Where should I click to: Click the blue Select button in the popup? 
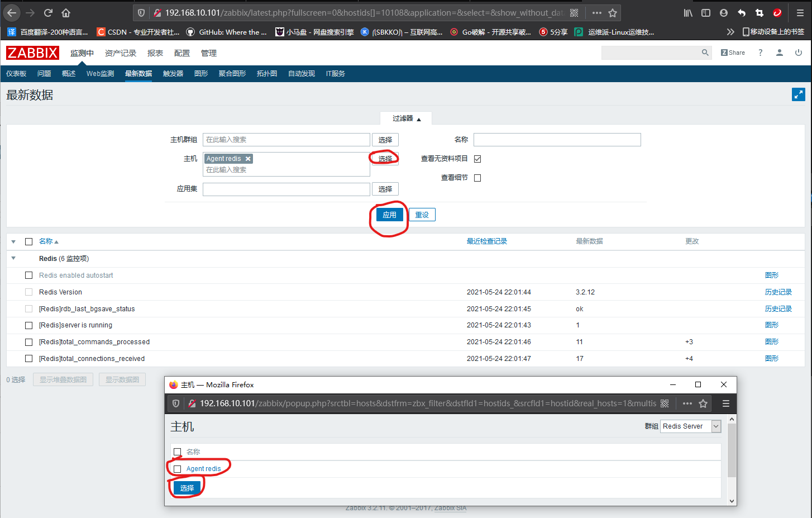187,488
